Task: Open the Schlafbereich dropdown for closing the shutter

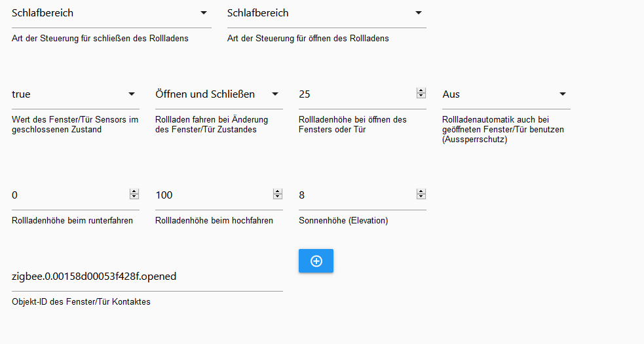Action: point(111,13)
